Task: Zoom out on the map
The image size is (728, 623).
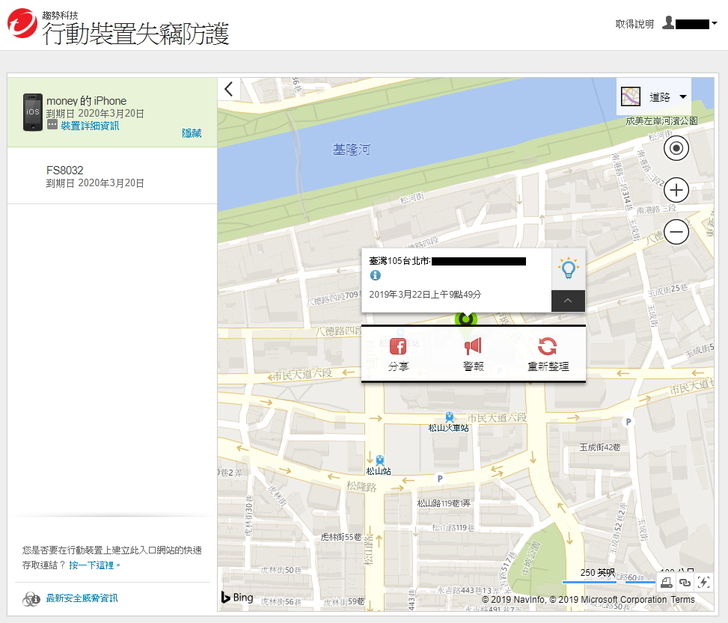Action: tap(676, 232)
